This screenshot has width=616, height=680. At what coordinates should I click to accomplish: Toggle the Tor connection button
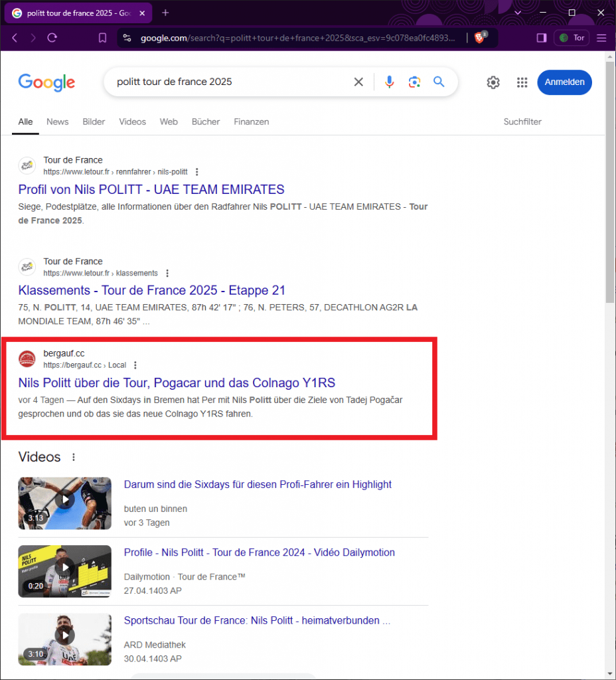pyautogui.click(x=572, y=38)
